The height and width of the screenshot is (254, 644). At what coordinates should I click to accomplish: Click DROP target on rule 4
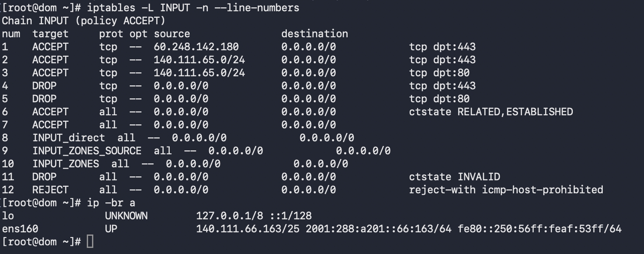point(44,86)
